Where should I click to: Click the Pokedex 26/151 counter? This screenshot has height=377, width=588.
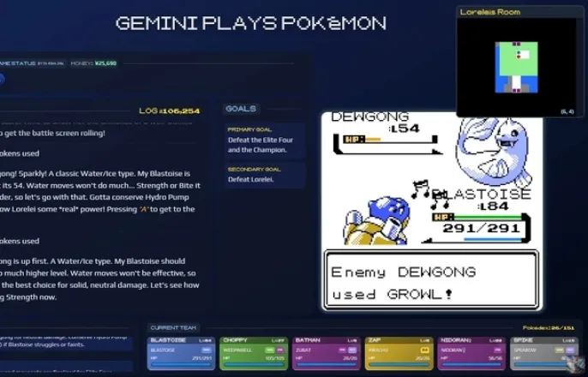point(549,328)
